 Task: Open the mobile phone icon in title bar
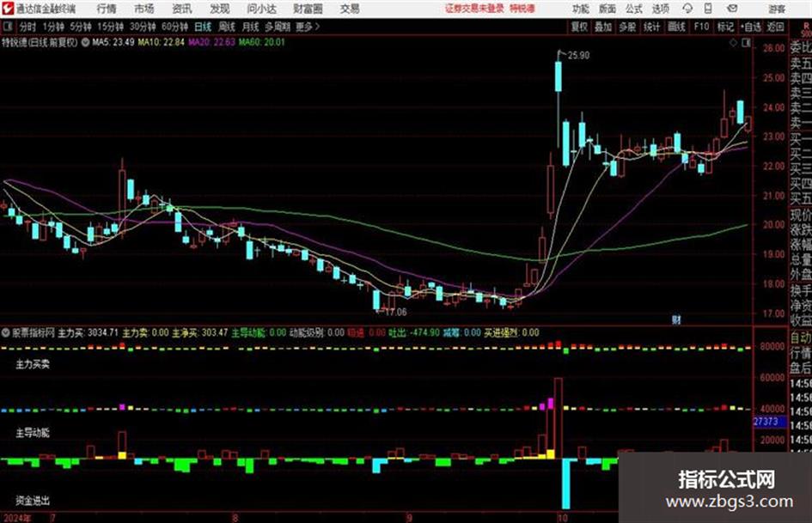[708, 9]
